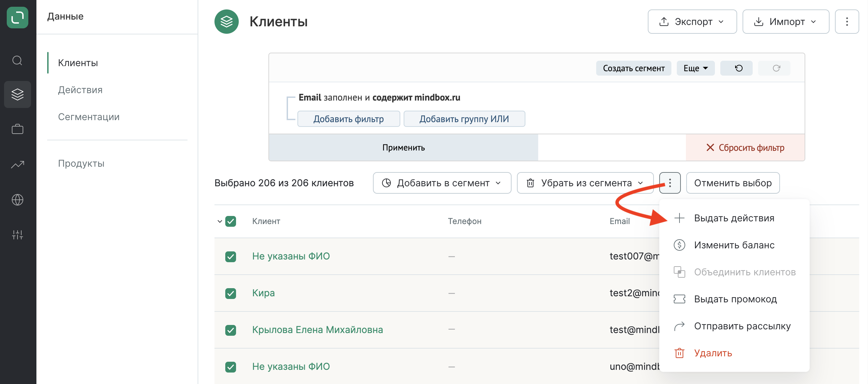
Task: Open the settings sliders sidebar icon
Action: pos(18,235)
